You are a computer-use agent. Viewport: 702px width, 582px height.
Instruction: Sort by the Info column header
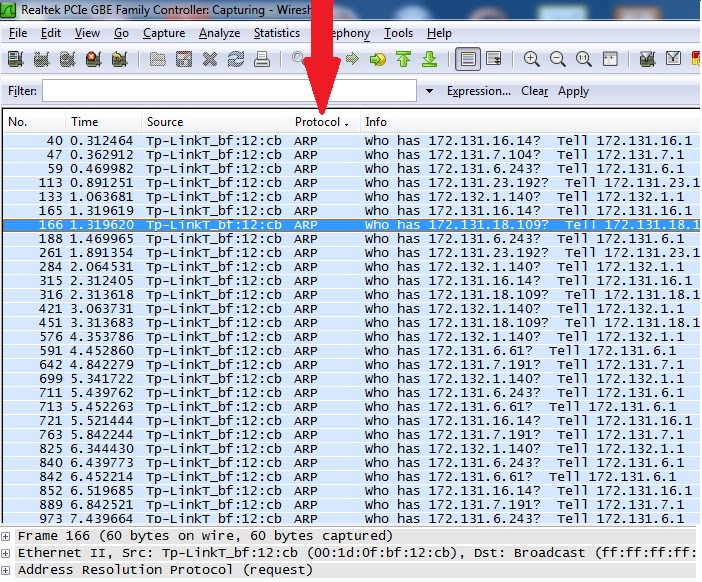point(530,122)
